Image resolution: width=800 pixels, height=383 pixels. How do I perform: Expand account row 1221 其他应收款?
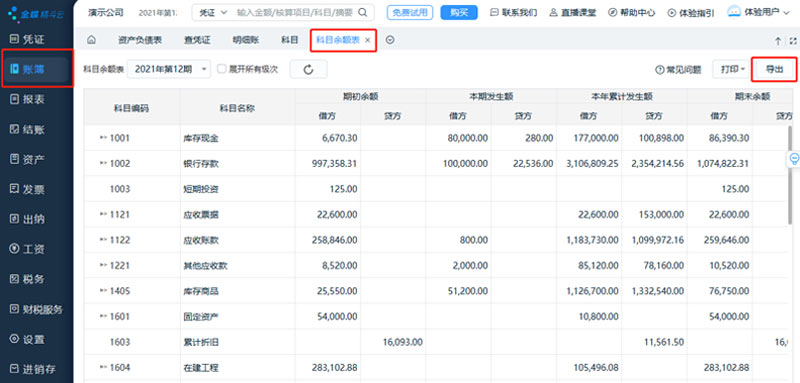[x=104, y=265]
